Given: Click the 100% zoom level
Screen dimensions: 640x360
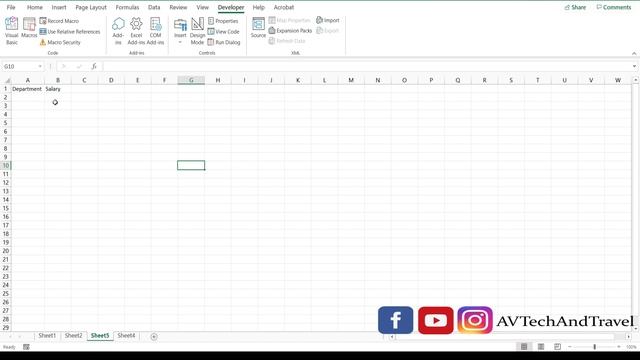Looking at the screenshot, I should [x=631, y=347].
